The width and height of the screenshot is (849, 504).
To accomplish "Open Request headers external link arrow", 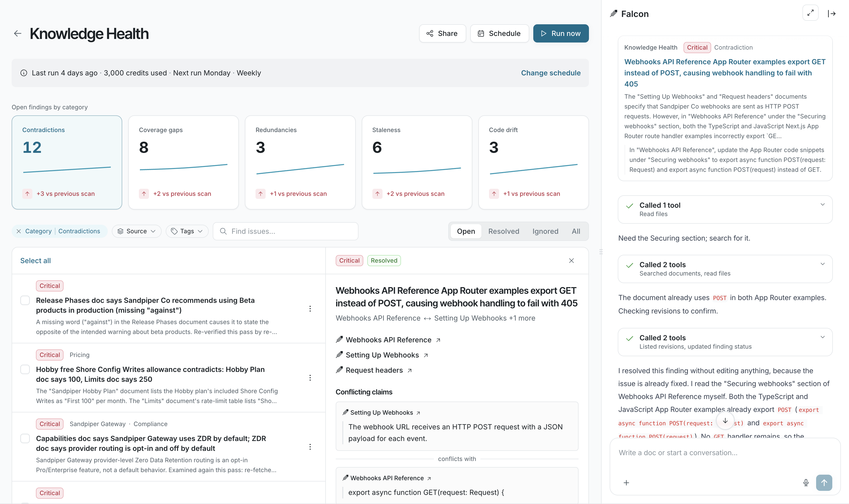I will click(x=410, y=370).
